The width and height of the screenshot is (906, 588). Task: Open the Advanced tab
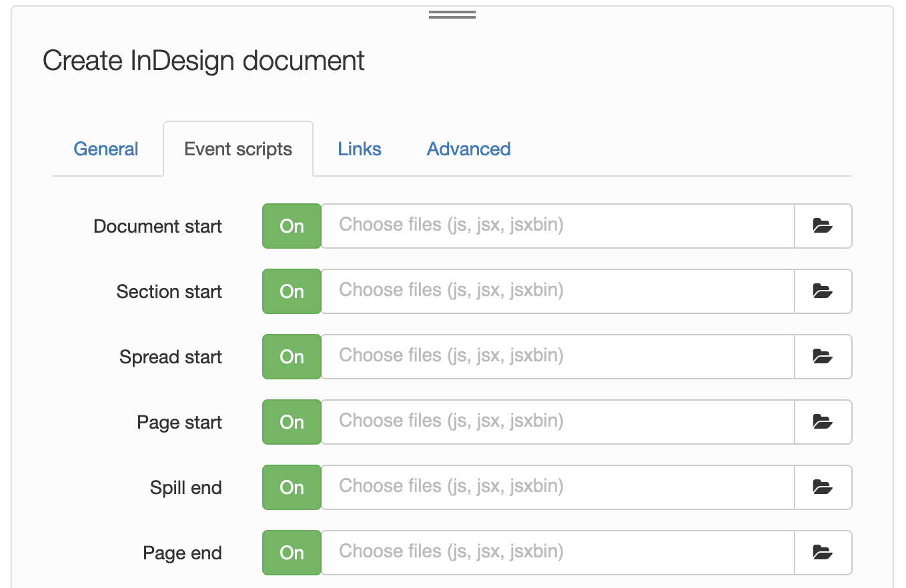[x=469, y=149]
